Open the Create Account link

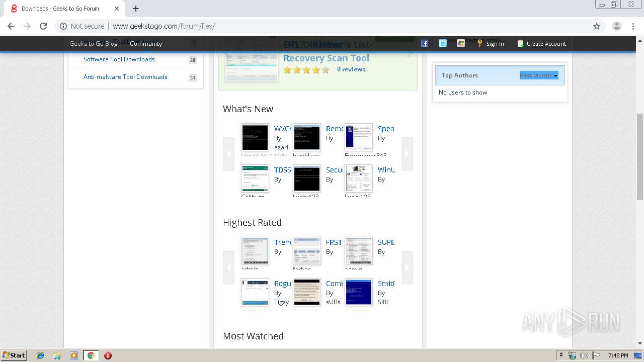pyautogui.click(x=541, y=44)
